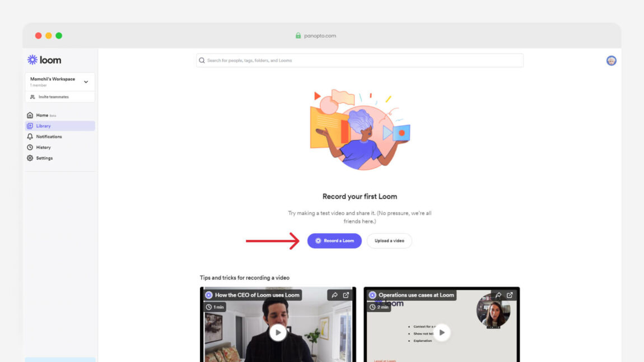The height and width of the screenshot is (362, 644).
Task: Select Home Beta in the sidebar menu
Action: click(x=41, y=115)
